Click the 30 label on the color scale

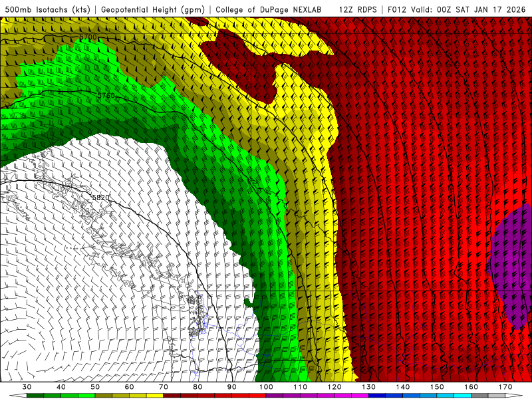[27, 387]
